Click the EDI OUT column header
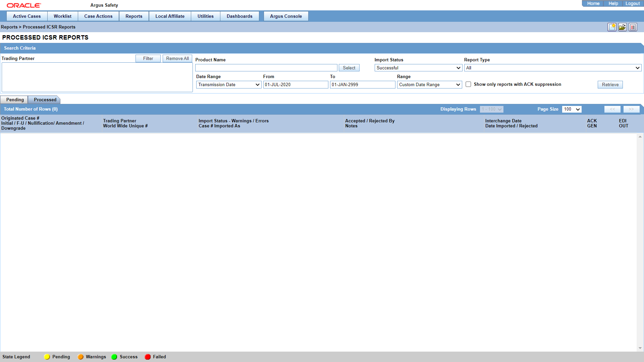This screenshot has width=644, height=362. click(x=624, y=123)
